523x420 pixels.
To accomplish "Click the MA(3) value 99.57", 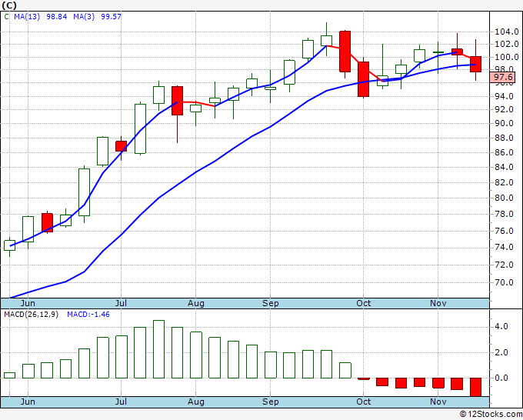I will pyautogui.click(x=111, y=16).
